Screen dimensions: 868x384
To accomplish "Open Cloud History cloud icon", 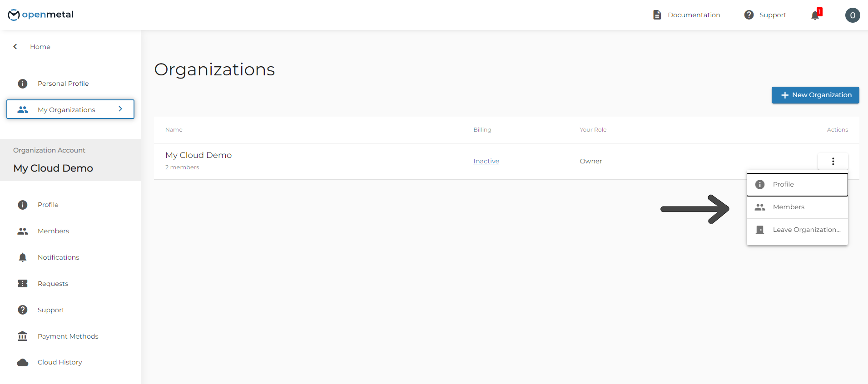I will 23,362.
